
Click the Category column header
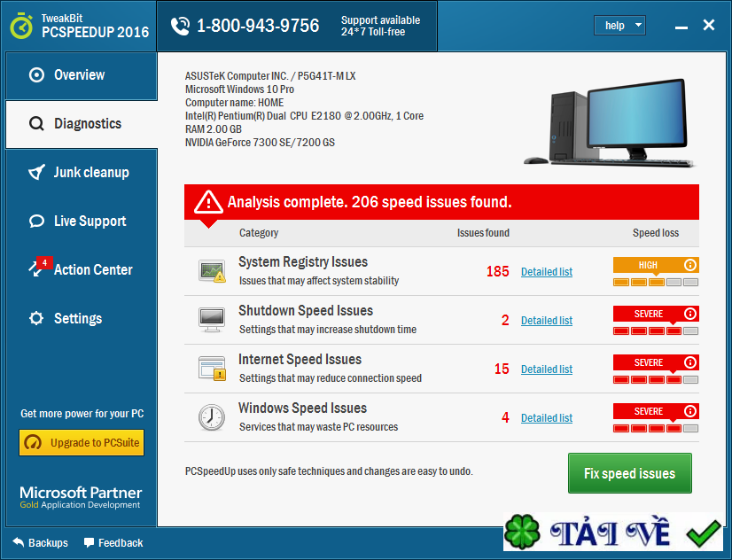[259, 233]
